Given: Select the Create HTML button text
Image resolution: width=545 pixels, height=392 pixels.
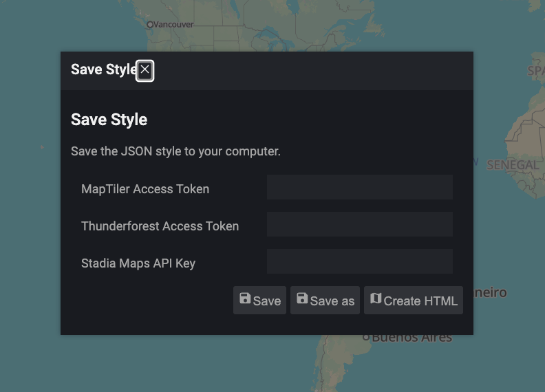Looking at the screenshot, I should [420, 301].
